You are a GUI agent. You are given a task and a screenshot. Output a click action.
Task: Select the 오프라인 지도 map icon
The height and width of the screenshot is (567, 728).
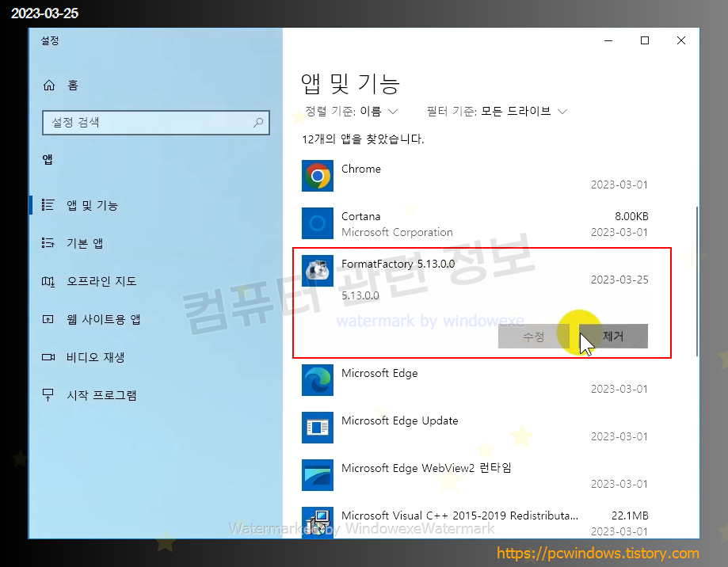pyautogui.click(x=48, y=281)
